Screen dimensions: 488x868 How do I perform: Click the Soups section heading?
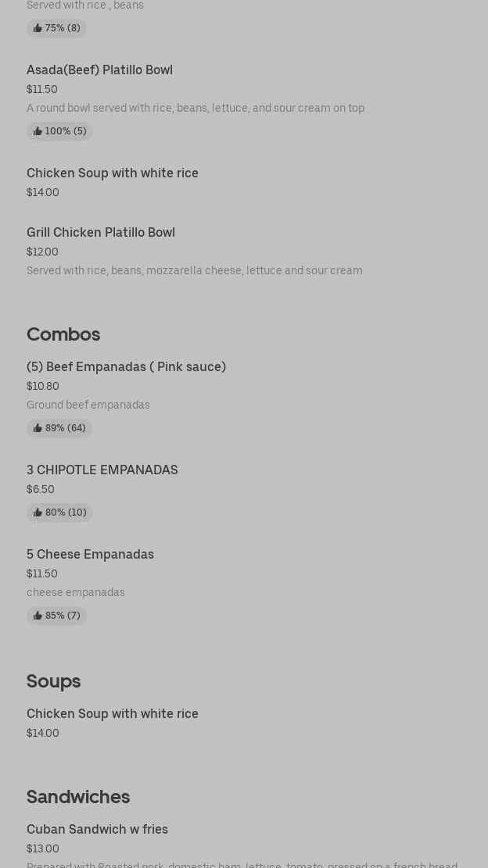click(53, 681)
